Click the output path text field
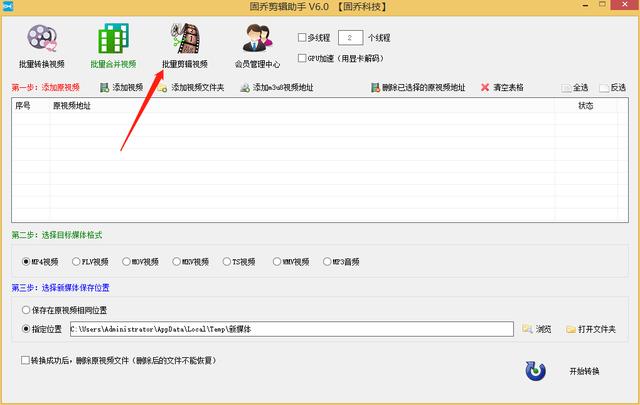 [x=290, y=329]
